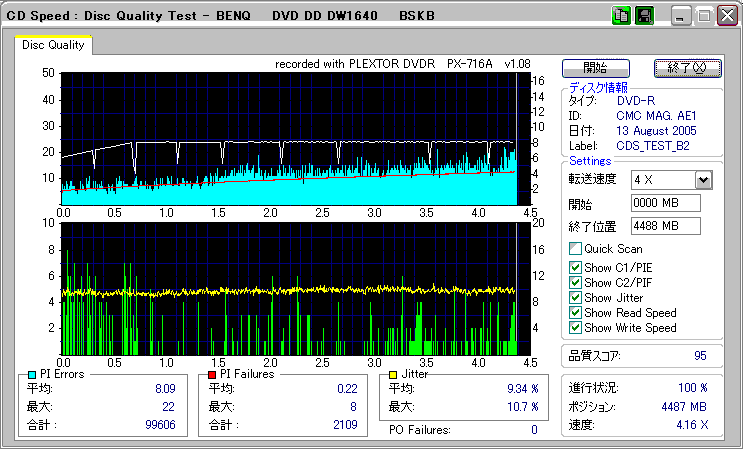Viewport: 743px width, 449px height.
Task: Close the Disc Quality Test window
Action: pos(725,16)
